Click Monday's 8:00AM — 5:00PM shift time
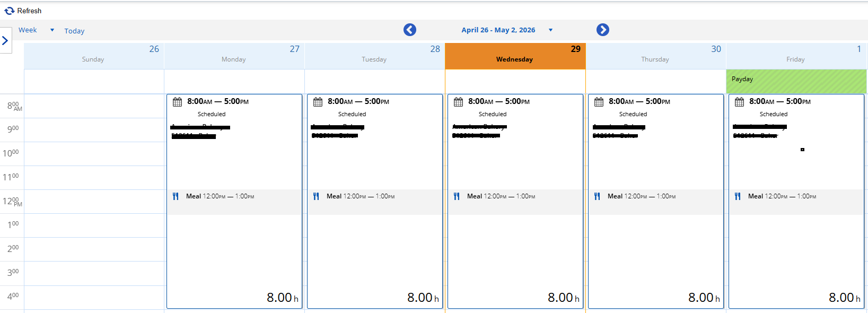This screenshot has height=313, width=868. [x=218, y=101]
